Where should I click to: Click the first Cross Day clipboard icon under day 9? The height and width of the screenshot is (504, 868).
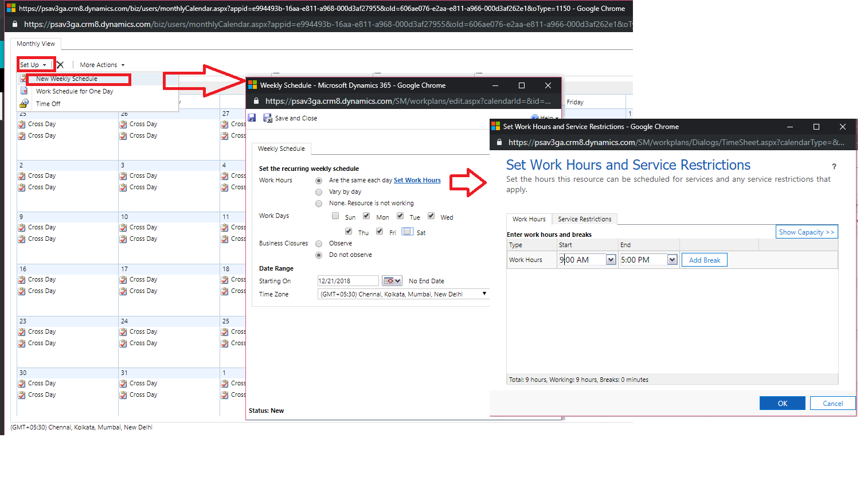click(x=22, y=228)
